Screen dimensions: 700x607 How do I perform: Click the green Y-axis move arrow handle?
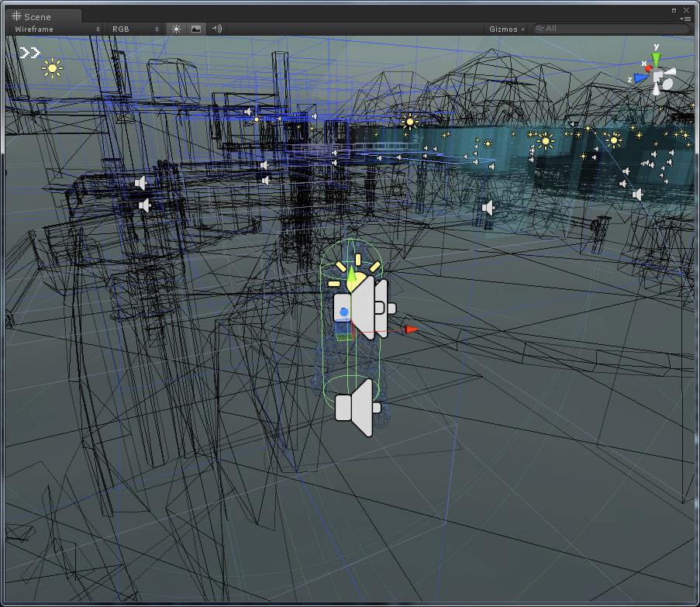[x=352, y=274]
